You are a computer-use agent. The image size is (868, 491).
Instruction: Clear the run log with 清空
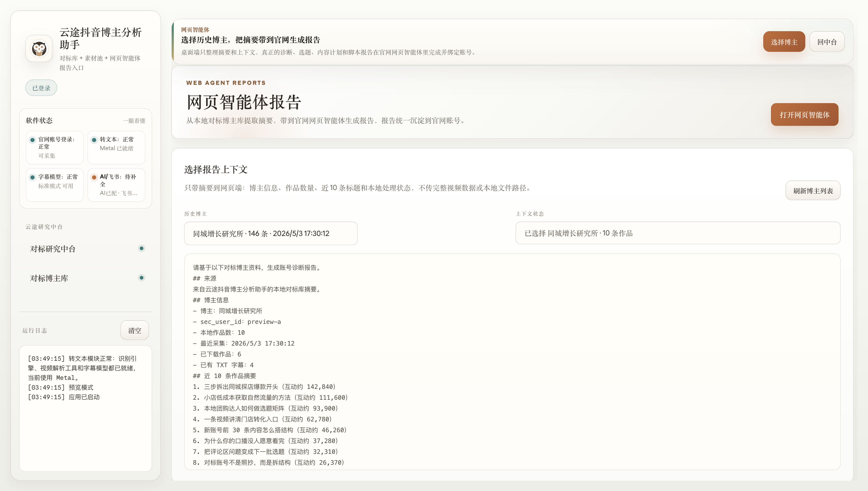coord(135,331)
